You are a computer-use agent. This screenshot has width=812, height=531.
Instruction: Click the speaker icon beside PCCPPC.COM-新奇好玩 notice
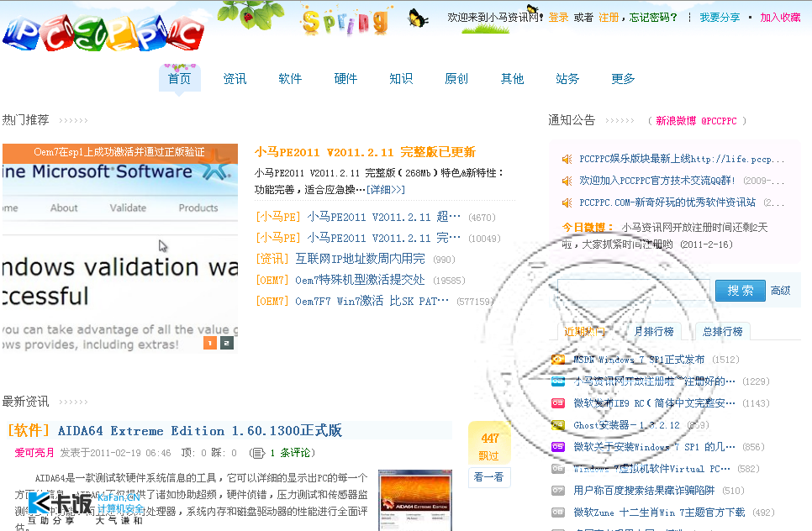pos(567,202)
